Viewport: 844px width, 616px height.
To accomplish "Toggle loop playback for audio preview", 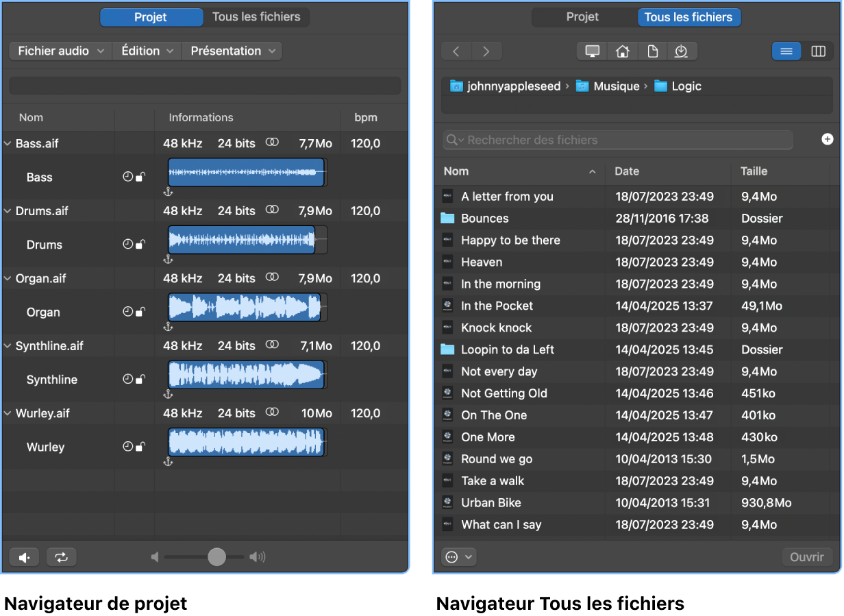I will 61,557.
